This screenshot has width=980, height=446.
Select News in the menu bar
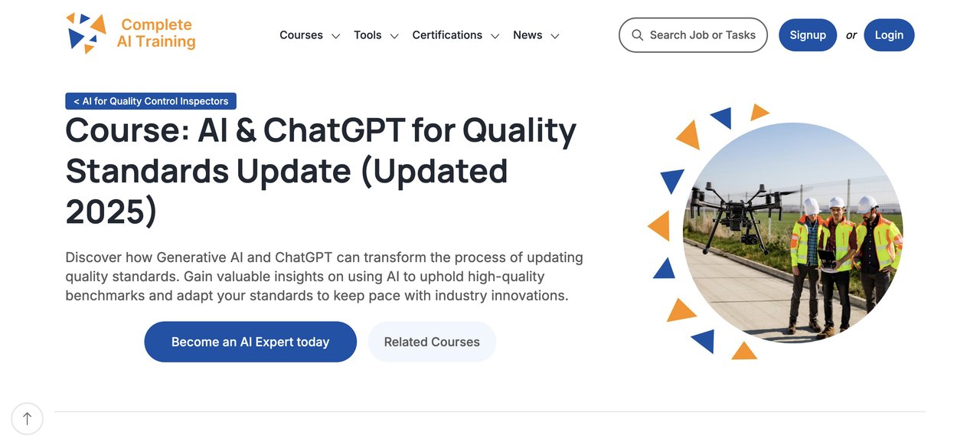click(527, 34)
